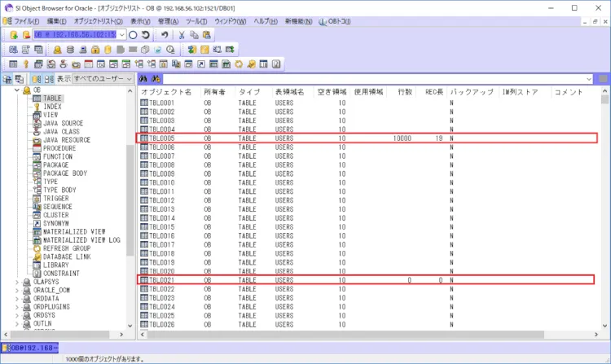Open the lock information padlock icon
611x364 pixels.
click(x=95, y=50)
